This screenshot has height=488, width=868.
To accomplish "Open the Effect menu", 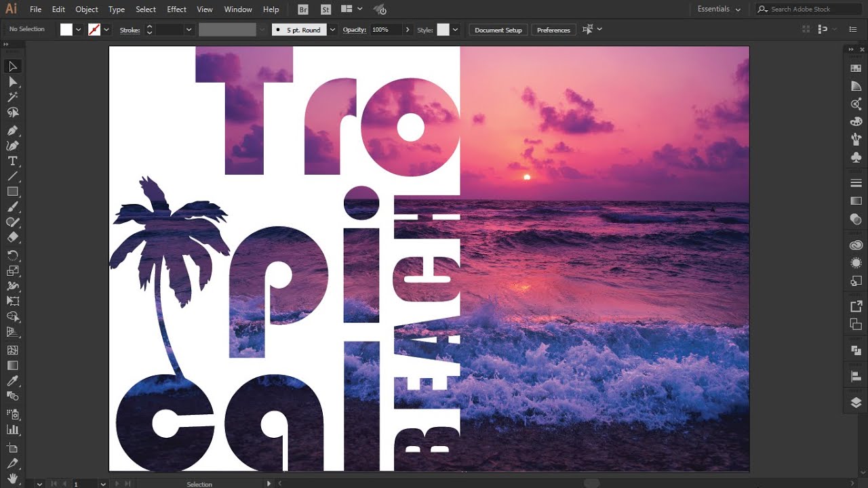I will pyautogui.click(x=176, y=9).
